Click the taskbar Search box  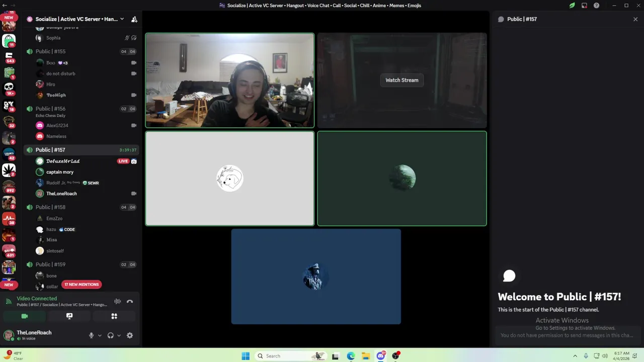click(x=290, y=356)
